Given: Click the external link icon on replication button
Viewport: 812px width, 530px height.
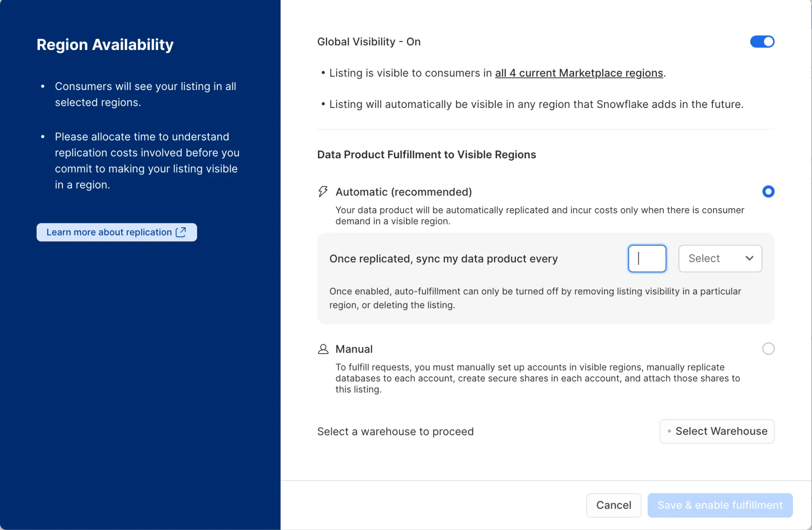Looking at the screenshot, I should (x=181, y=232).
